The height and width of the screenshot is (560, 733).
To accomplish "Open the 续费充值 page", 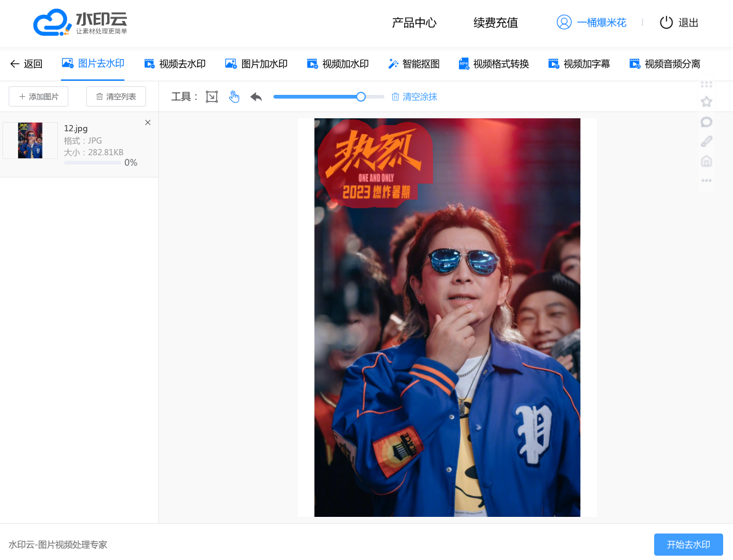I will (495, 22).
